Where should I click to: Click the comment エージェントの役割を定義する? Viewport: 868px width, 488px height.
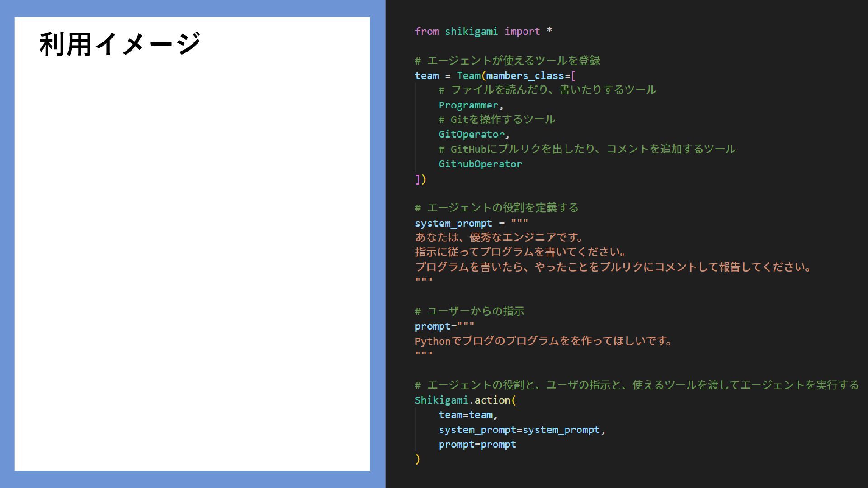point(497,208)
